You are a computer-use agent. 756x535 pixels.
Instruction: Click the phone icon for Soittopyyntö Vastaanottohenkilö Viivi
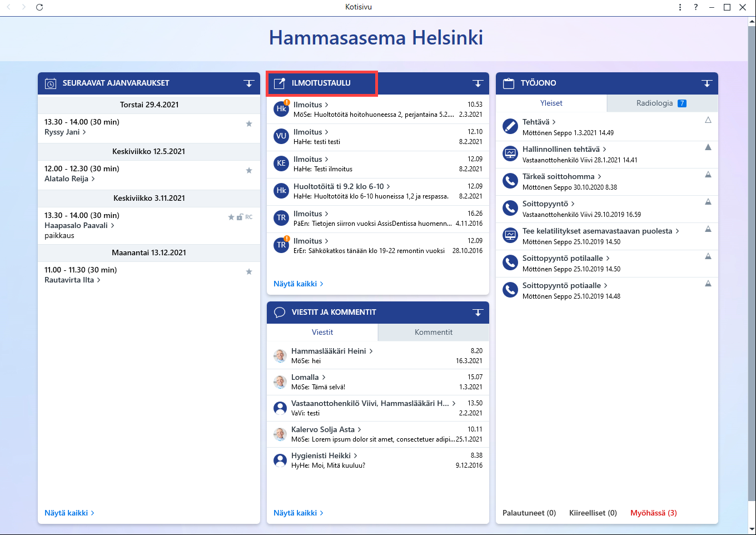pyautogui.click(x=510, y=208)
